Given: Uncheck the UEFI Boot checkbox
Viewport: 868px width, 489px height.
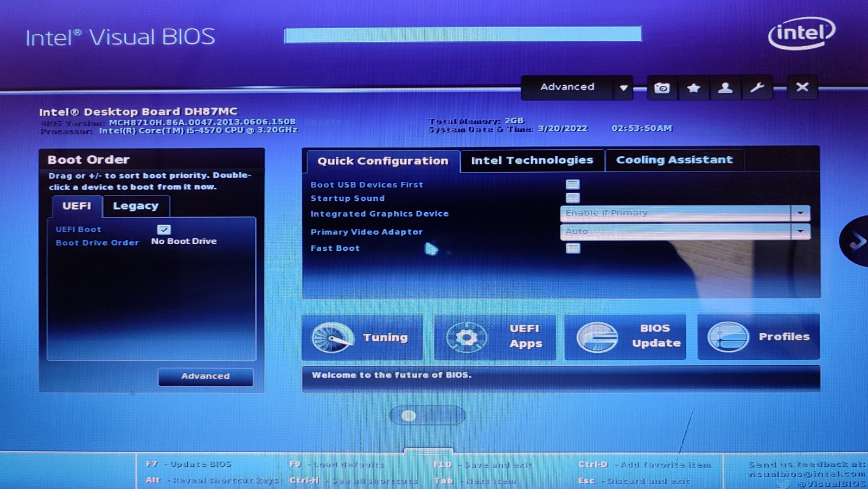Looking at the screenshot, I should (x=164, y=230).
